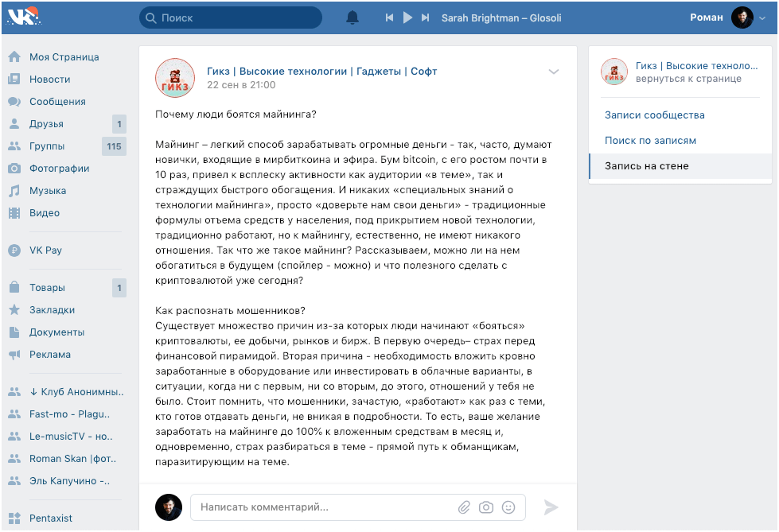Open the Реклама section
This screenshot has width=779, height=532.
(49, 355)
